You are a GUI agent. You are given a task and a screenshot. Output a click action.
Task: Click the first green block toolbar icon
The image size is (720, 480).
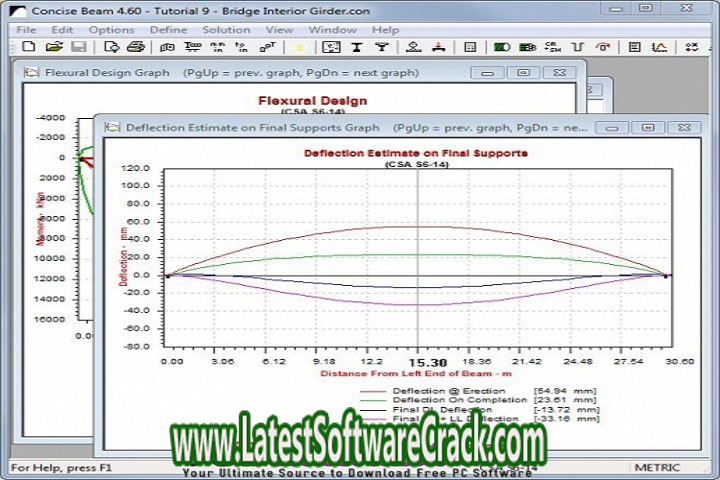[502, 47]
